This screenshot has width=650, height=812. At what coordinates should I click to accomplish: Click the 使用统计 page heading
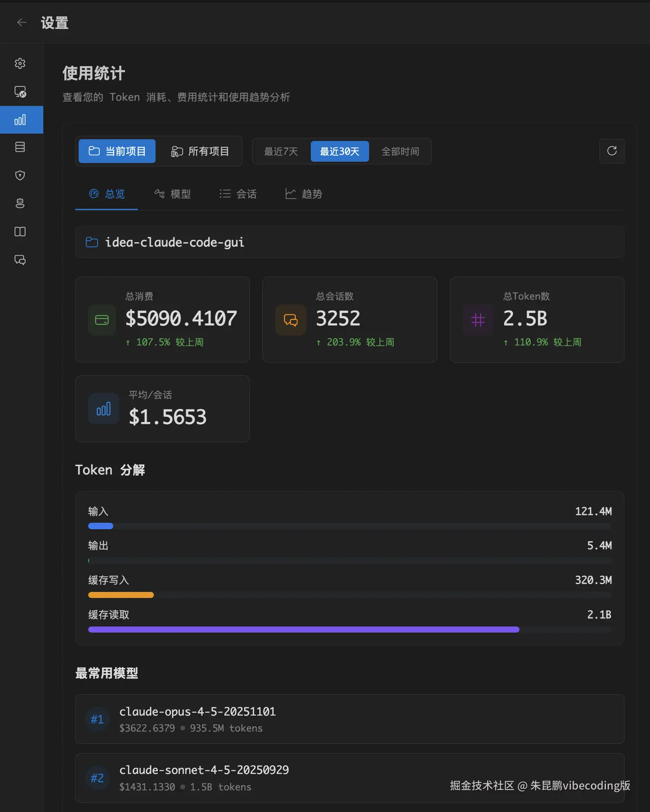pyautogui.click(x=94, y=73)
